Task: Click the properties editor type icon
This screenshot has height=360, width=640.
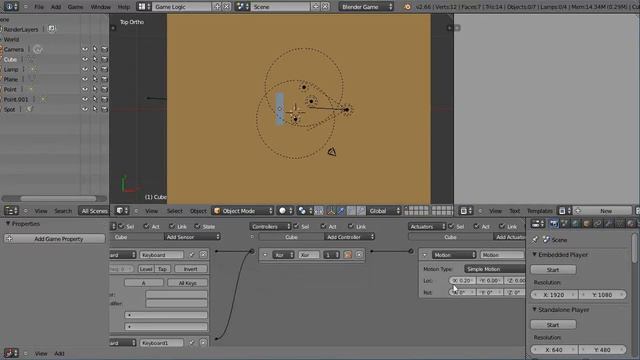Action: pyautogui.click(x=538, y=223)
